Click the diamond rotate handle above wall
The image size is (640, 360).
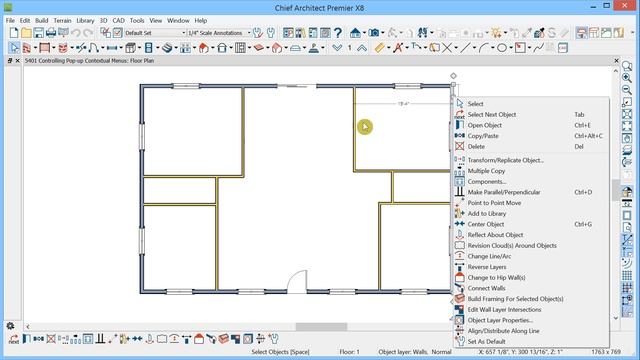(x=453, y=76)
